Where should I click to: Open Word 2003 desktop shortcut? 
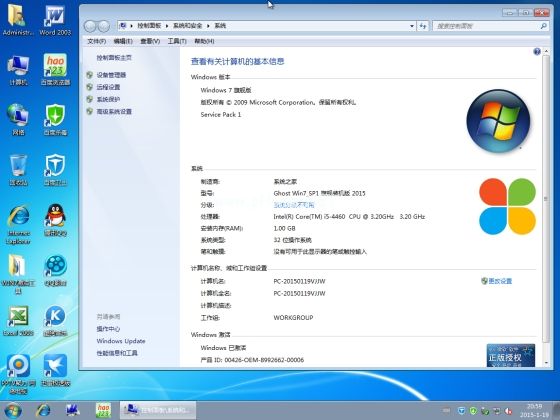pyautogui.click(x=55, y=21)
